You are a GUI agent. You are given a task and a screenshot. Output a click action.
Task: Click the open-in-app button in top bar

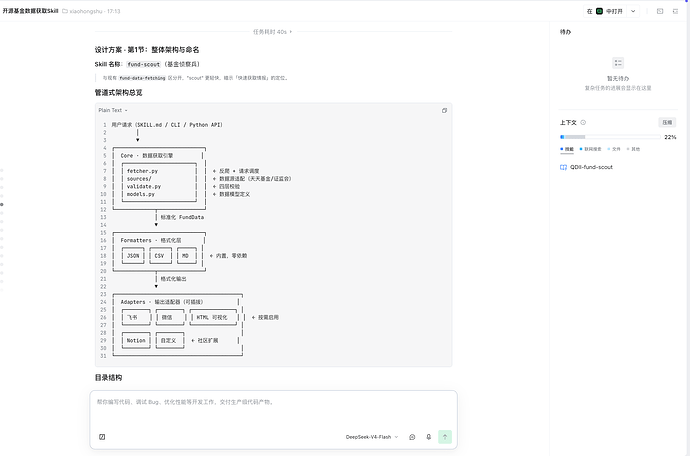(x=605, y=11)
